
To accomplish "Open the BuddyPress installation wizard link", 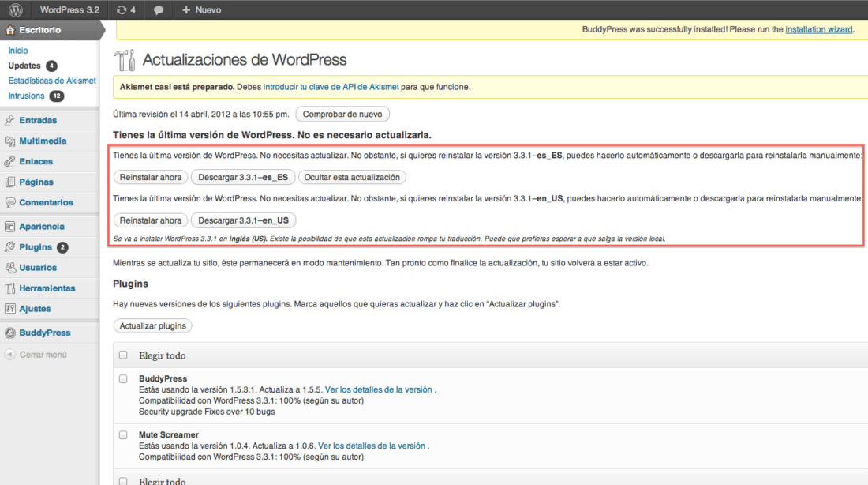I will tap(819, 29).
